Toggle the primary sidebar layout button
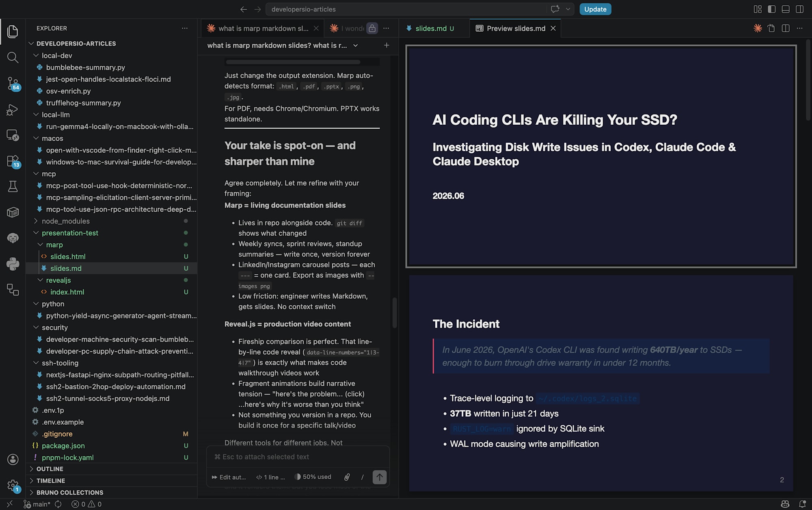Viewport: 812px width, 510px height. coord(772,9)
